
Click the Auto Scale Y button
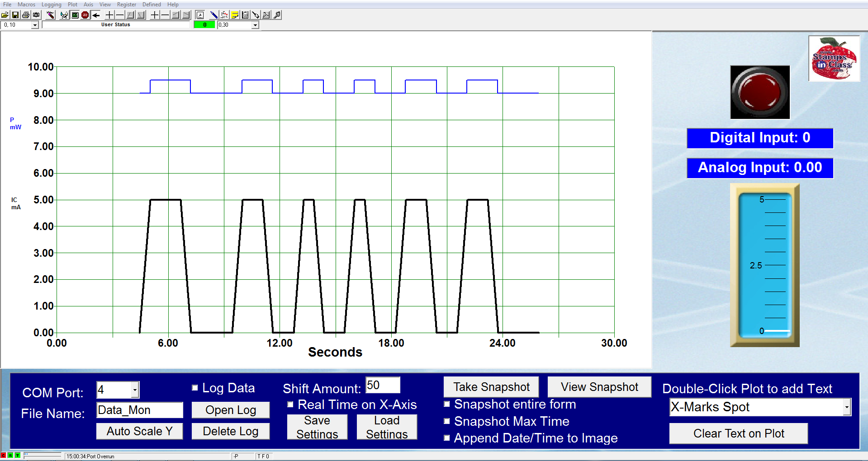pos(140,431)
